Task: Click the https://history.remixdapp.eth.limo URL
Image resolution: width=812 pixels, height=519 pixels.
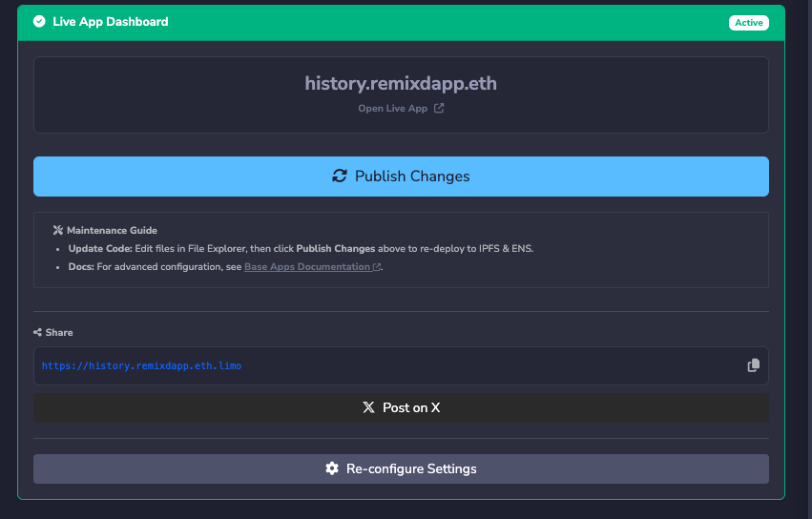Action: 141,365
